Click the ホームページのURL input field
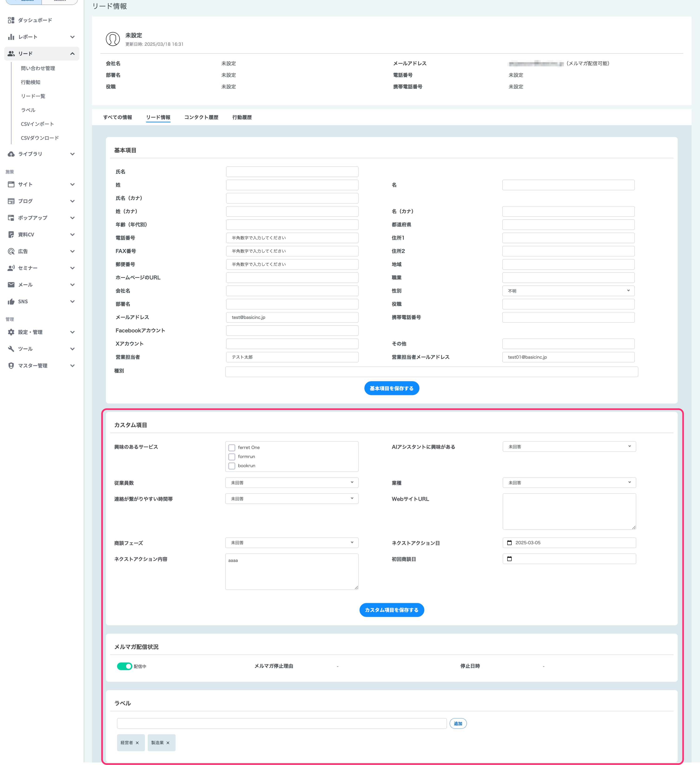This screenshot has width=700, height=765. coord(292,278)
